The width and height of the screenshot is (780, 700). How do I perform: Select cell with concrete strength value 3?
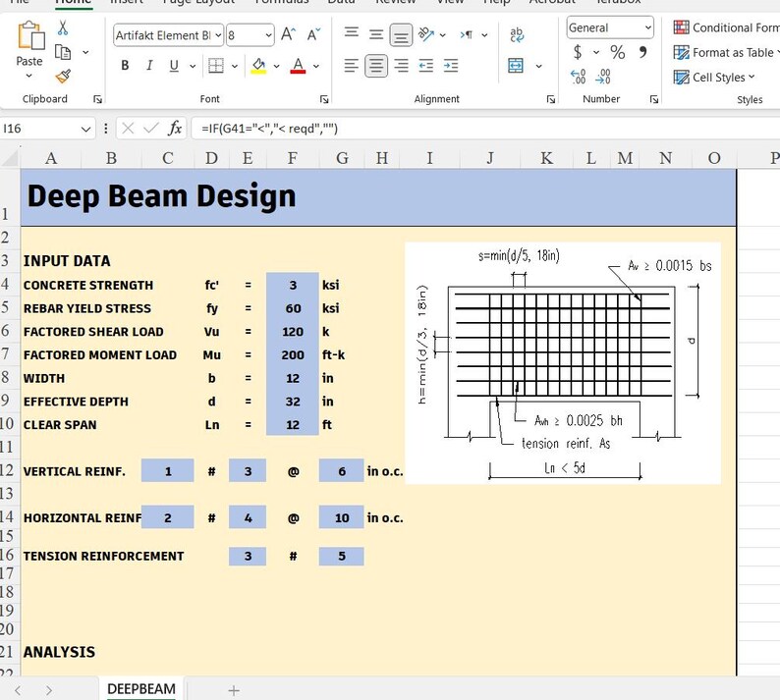click(293, 285)
